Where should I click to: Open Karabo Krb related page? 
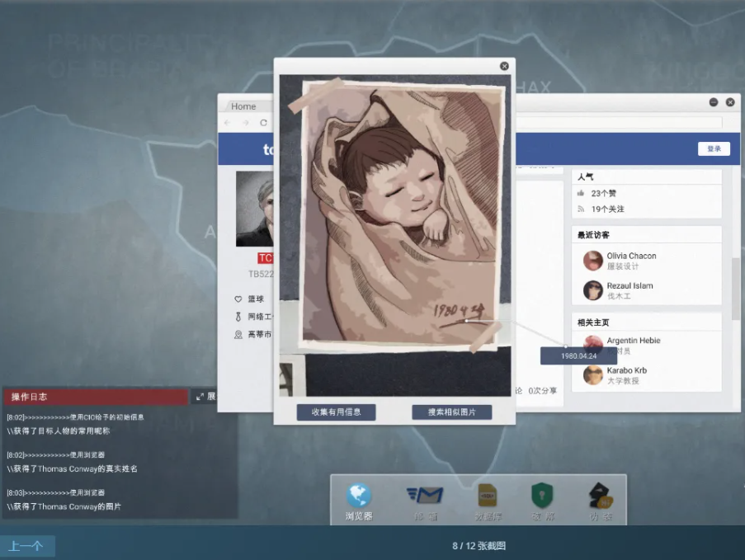627,370
